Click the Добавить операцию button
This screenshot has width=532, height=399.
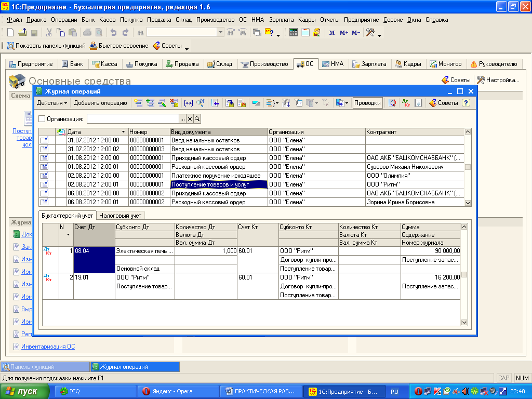click(x=100, y=103)
